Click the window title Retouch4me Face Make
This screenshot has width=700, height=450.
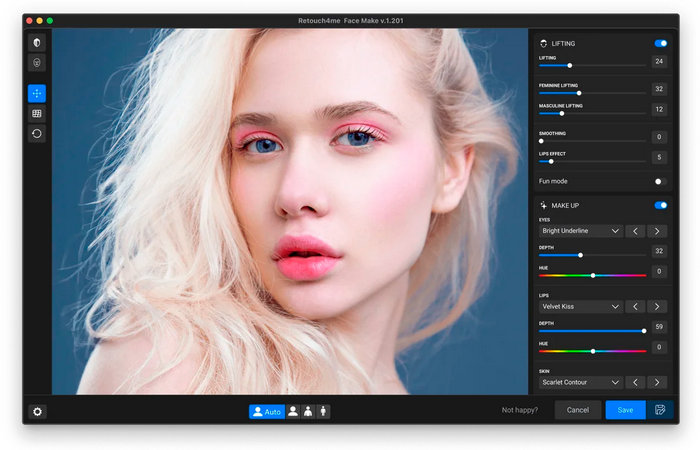pos(350,21)
